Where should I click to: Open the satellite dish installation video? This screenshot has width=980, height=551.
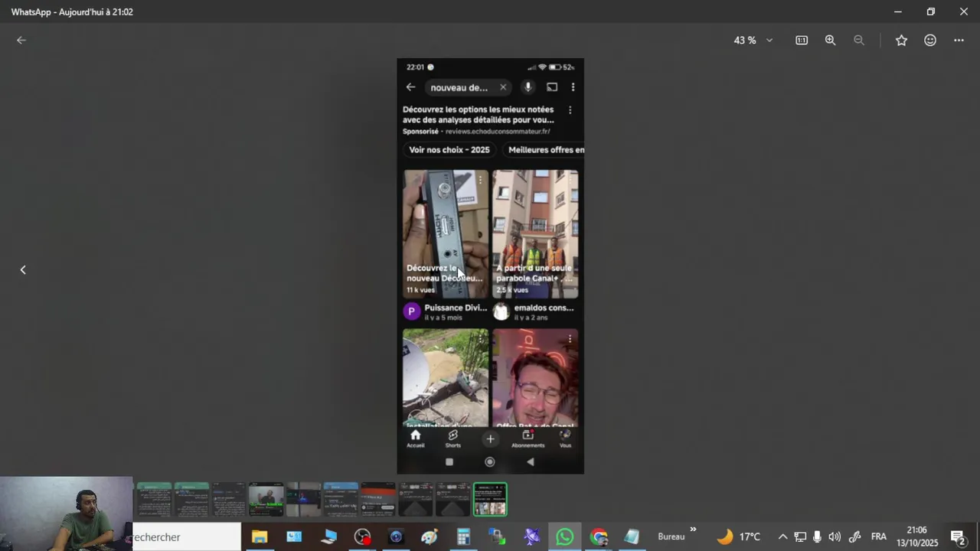[x=446, y=378]
